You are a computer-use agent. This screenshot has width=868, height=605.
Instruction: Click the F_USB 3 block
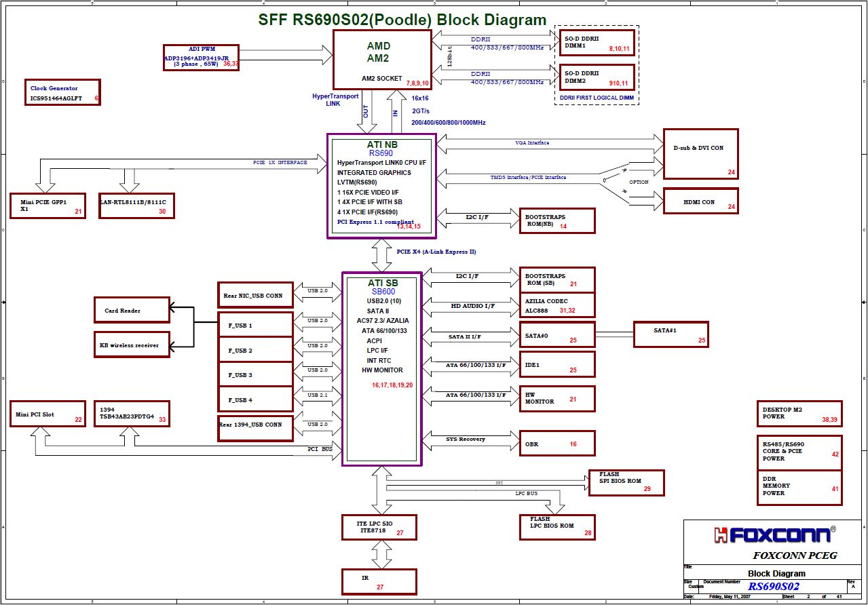coord(255,374)
